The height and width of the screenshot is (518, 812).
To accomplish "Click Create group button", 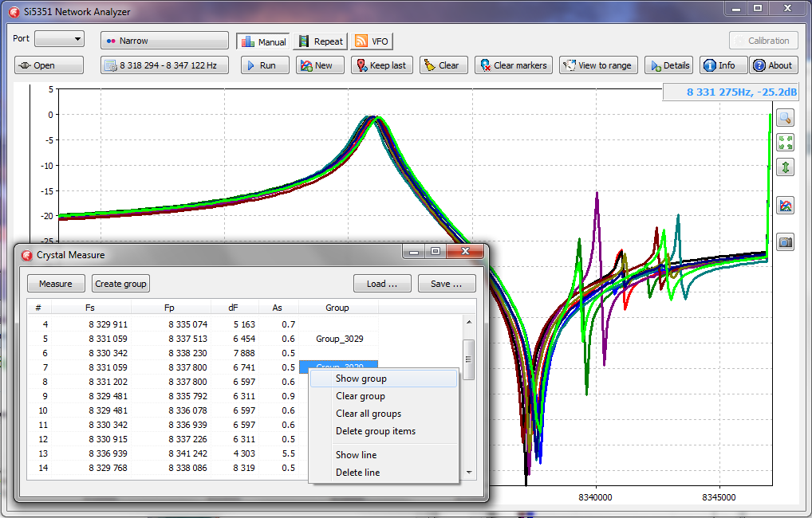I will pyautogui.click(x=120, y=284).
